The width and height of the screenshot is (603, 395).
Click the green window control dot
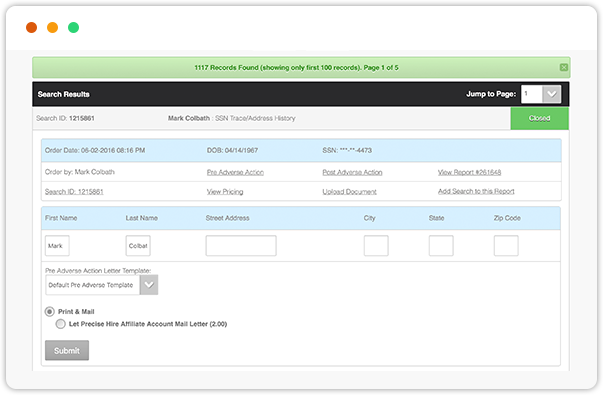pyautogui.click(x=73, y=28)
